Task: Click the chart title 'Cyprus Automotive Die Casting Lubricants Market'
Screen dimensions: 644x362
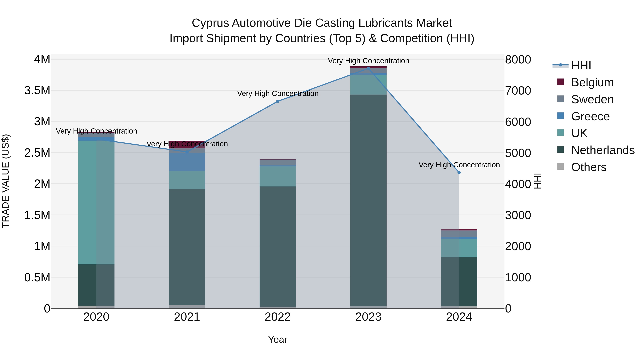Action: (x=322, y=23)
